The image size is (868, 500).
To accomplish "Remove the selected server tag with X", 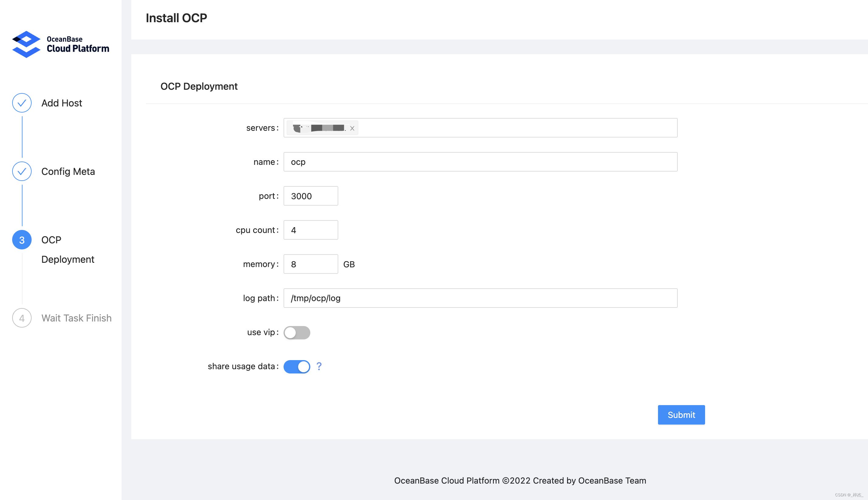I will 352,128.
